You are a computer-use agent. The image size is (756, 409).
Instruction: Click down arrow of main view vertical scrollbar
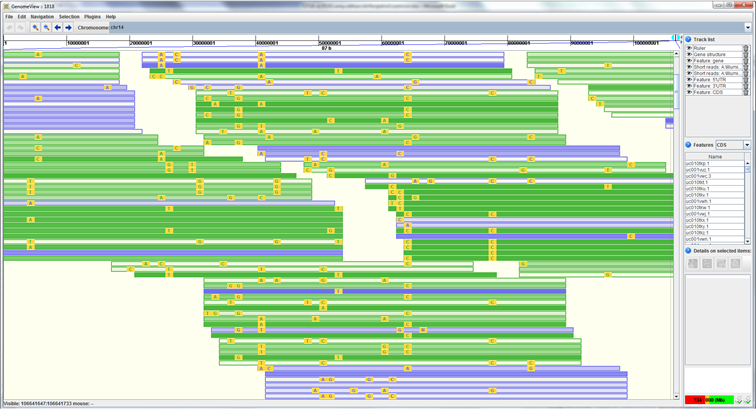[677, 396]
